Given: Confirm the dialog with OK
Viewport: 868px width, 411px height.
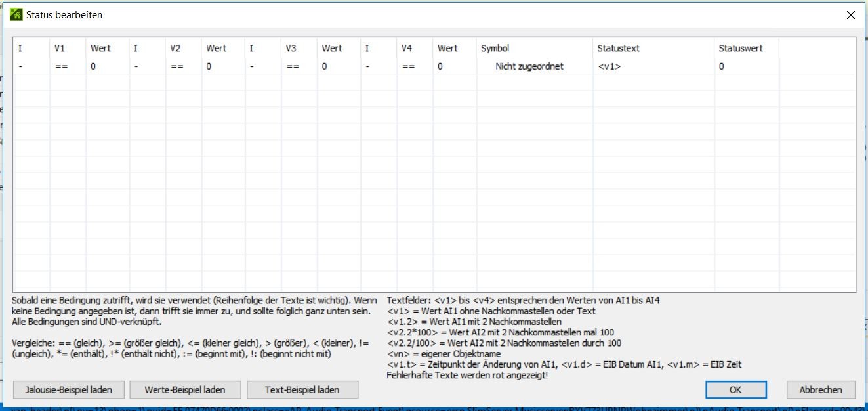Looking at the screenshot, I should [x=735, y=389].
